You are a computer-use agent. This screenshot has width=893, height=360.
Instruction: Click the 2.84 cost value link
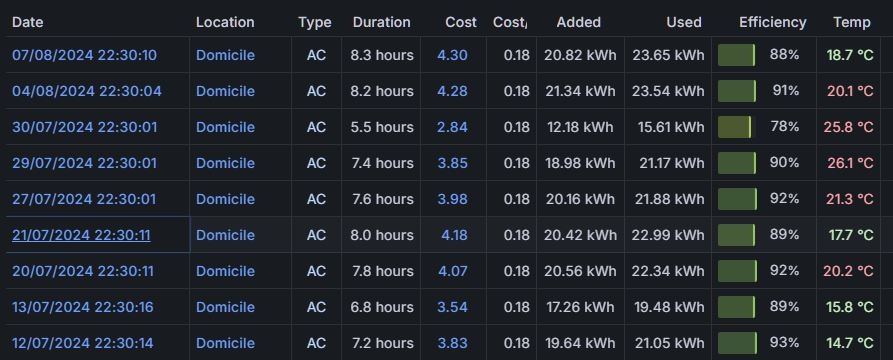(453, 127)
